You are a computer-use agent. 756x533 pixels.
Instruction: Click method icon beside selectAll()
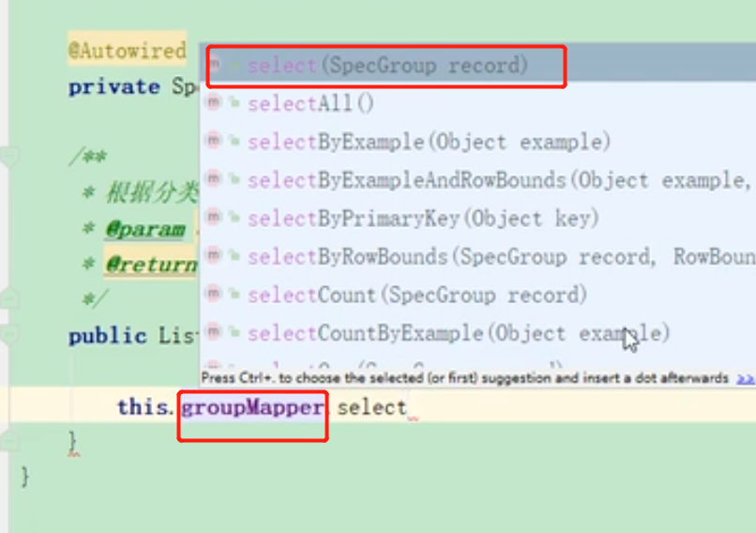click(x=214, y=101)
